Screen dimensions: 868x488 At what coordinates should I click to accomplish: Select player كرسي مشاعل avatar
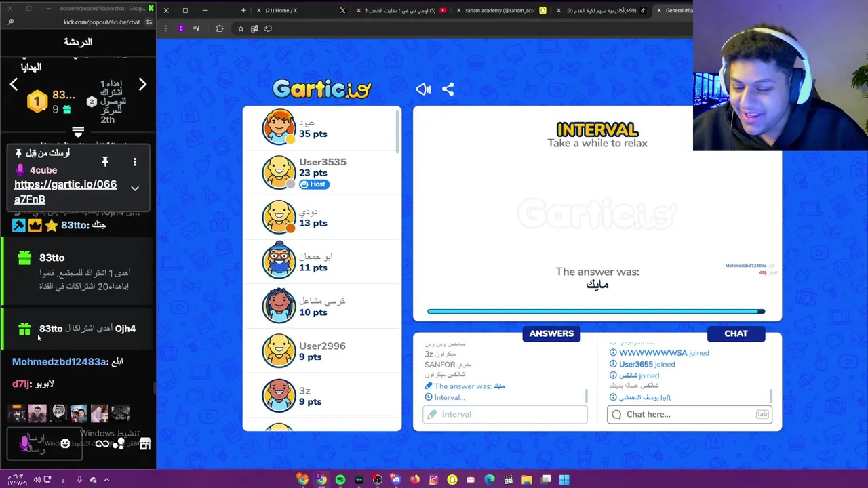[279, 306]
